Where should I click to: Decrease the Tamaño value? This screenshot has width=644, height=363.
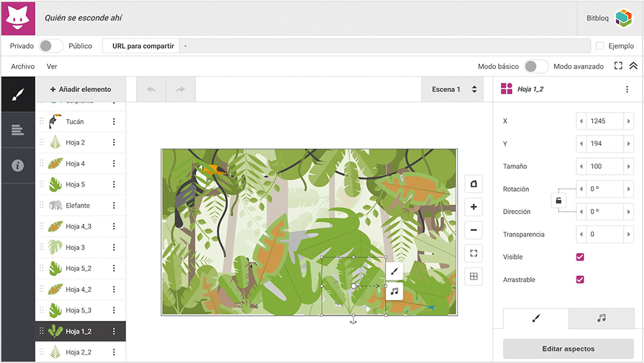pyautogui.click(x=581, y=166)
